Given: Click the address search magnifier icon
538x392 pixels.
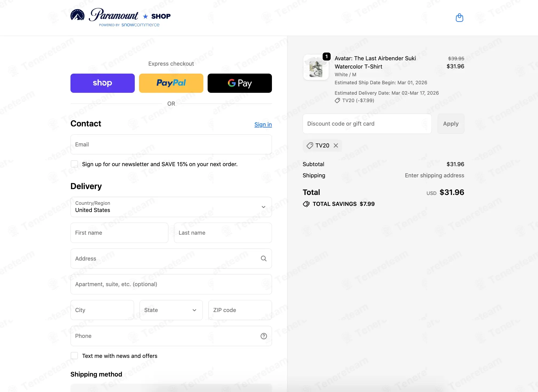Looking at the screenshot, I should click(x=264, y=258).
